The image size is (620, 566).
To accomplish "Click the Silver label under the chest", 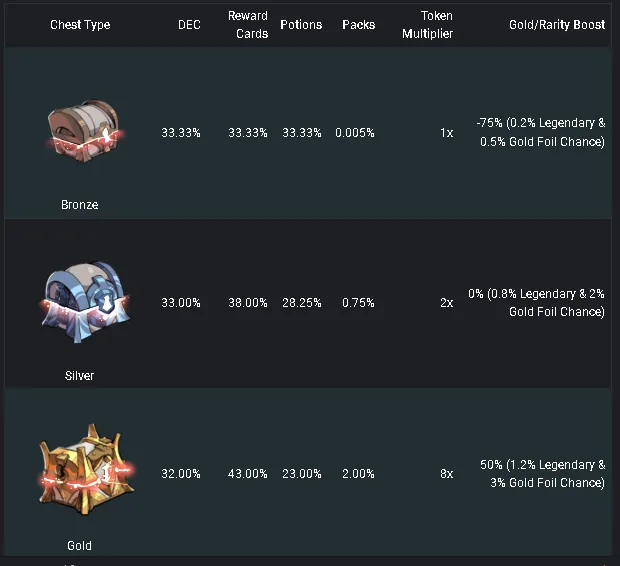I will coord(79,375).
